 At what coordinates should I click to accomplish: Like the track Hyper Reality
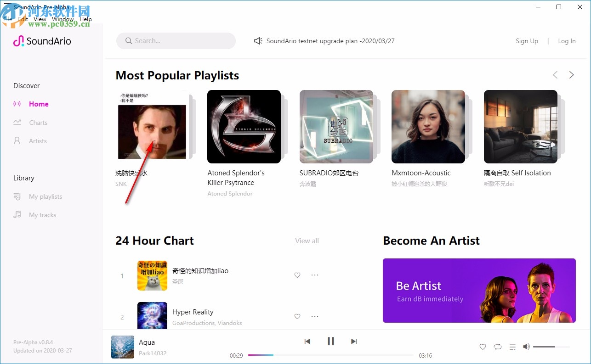297,317
